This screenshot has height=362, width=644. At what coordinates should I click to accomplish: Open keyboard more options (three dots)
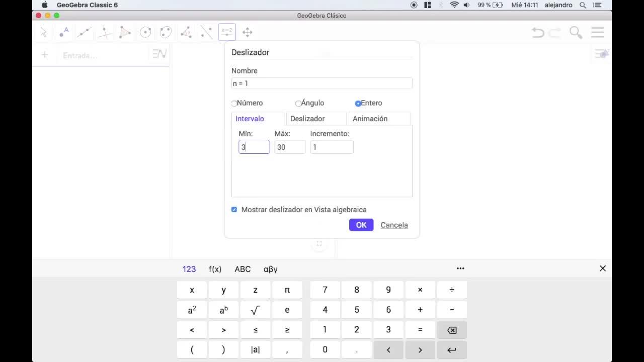pyautogui.click(x=460, y=268)
